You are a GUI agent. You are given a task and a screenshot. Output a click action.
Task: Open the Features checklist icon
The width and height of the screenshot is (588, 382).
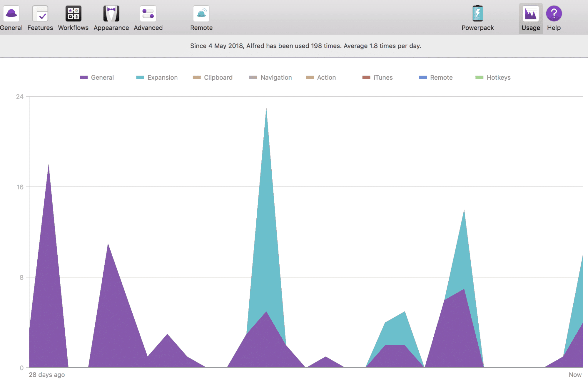click(x=40, y=14)
